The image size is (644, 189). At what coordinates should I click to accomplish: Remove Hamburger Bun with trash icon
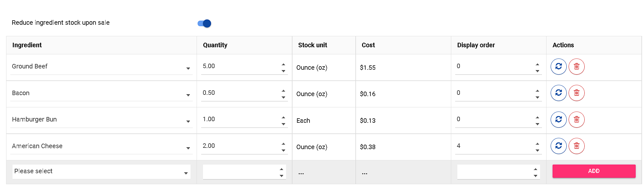[576, 120]
